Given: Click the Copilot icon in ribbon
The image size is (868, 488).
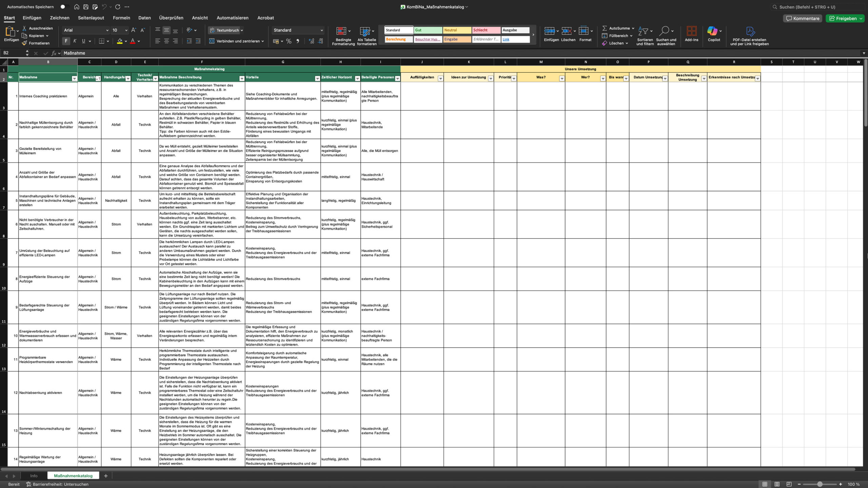Looking at the screenshot, I should (712, 31).
